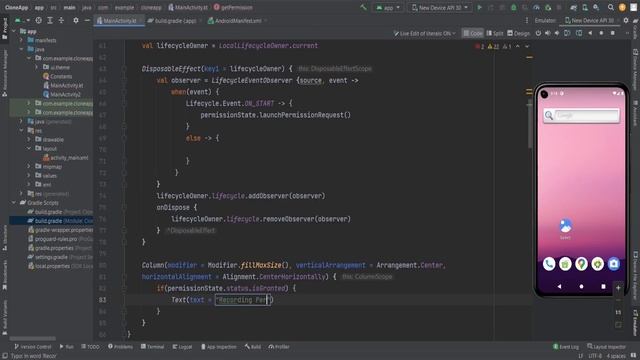Click the Project panel horizontal scrollbar
Image resolution: width=640 pixels, height=360 pixels.
[x=33, y=338]
